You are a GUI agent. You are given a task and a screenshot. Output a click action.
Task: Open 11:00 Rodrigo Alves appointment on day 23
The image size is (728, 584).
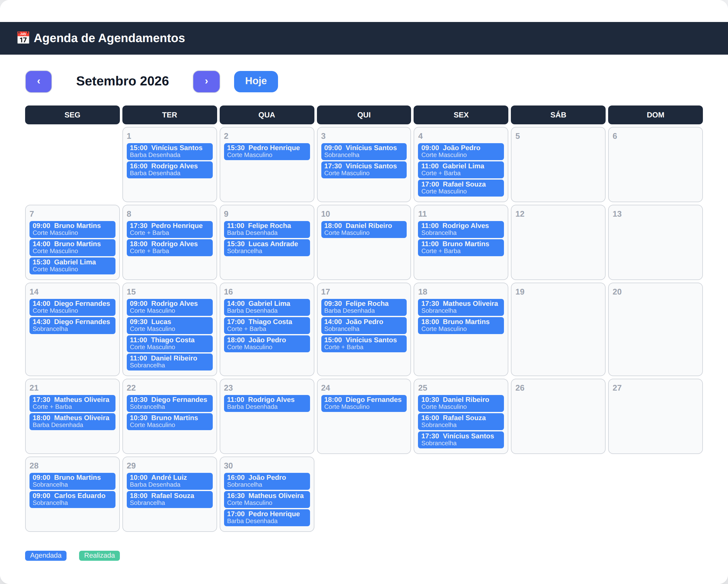(x=267, y=403)
